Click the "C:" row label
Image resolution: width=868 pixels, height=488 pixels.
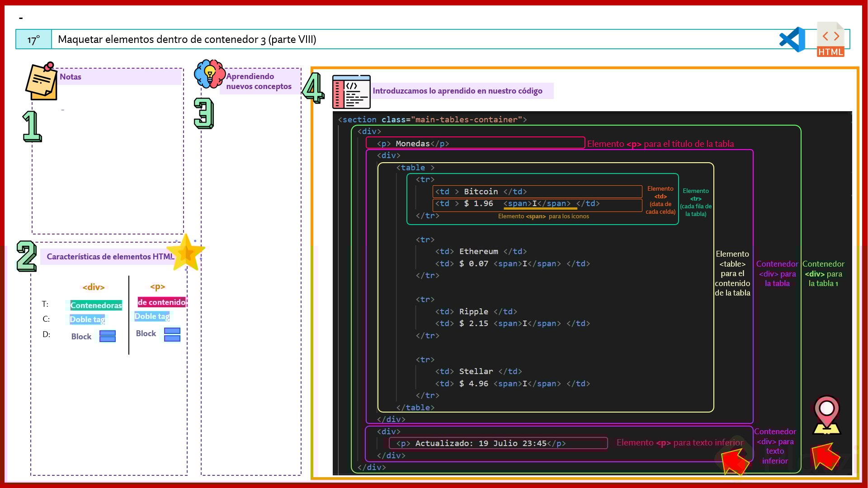[x=46, y=319]
